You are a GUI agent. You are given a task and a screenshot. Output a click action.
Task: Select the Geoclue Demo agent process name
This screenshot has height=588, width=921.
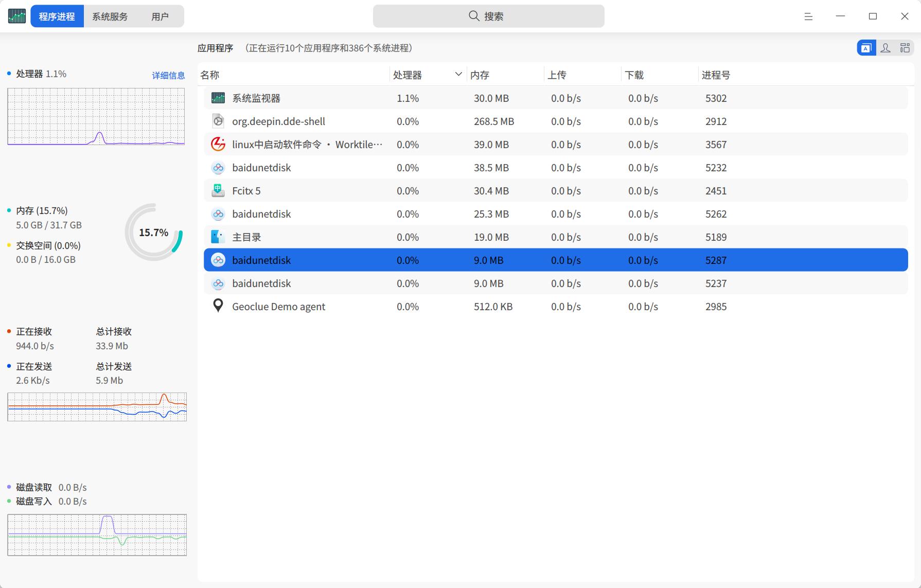click(x=278, y=307)
